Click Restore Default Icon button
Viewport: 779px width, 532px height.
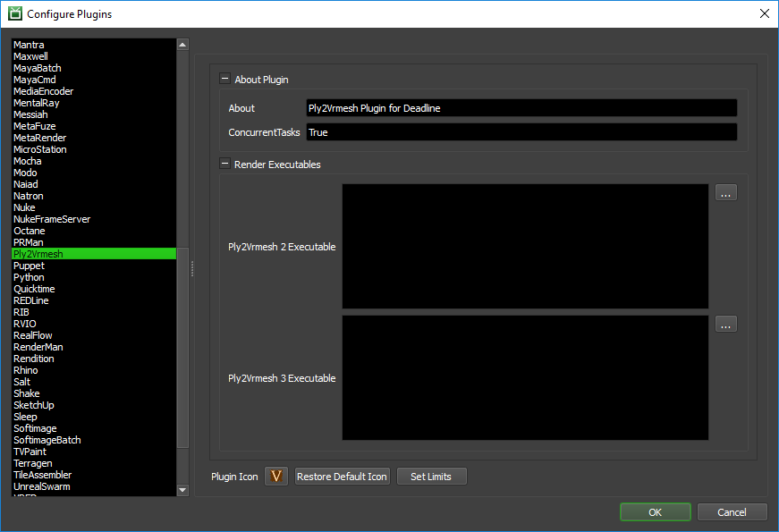pyautogui.click(x=342, y=477)
